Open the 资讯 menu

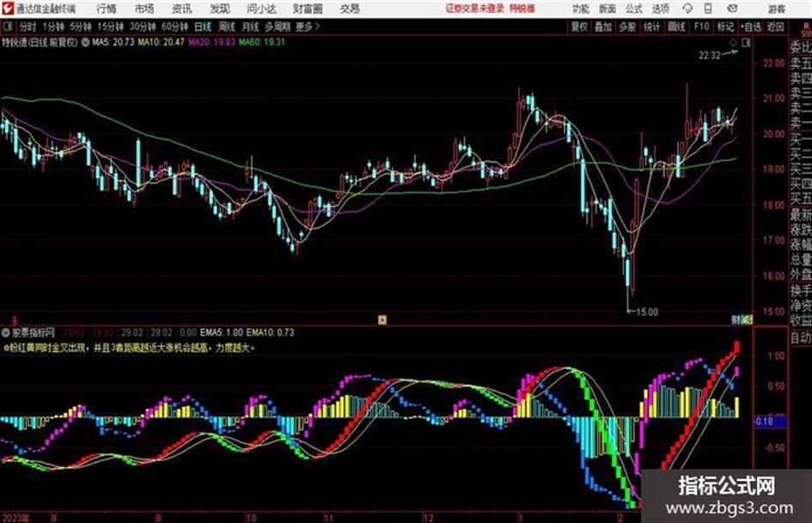182,9
